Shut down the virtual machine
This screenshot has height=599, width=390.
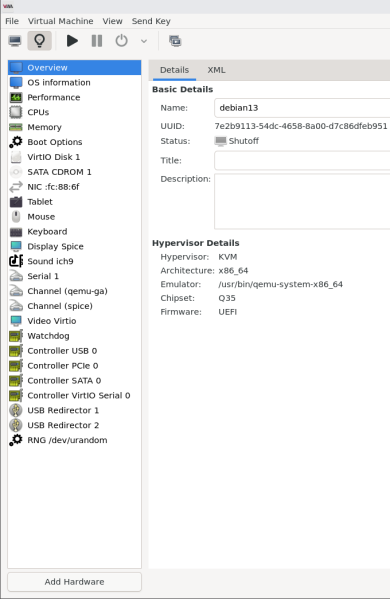121,41
